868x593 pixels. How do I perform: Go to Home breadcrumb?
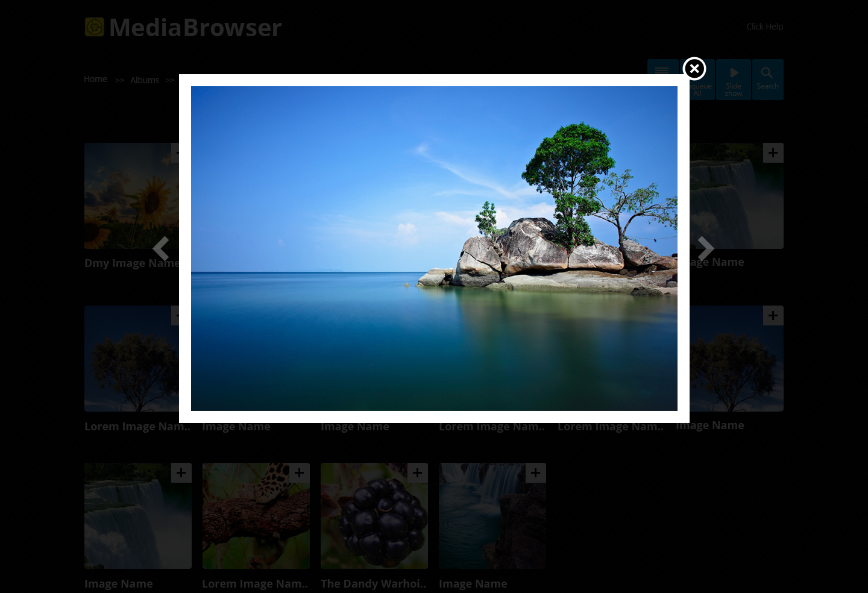95,79
